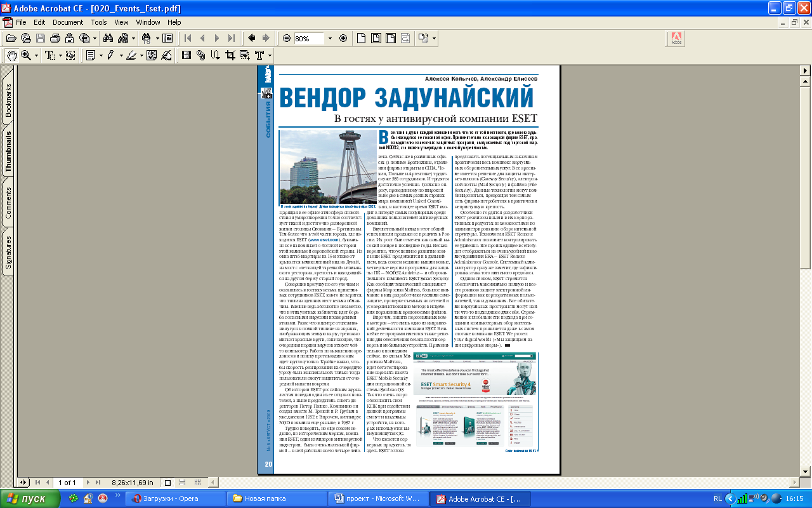The height and width of the screenshot is (508, 812).
Task: Select the Pencil drawing tool
Action: tap(110, 55)
